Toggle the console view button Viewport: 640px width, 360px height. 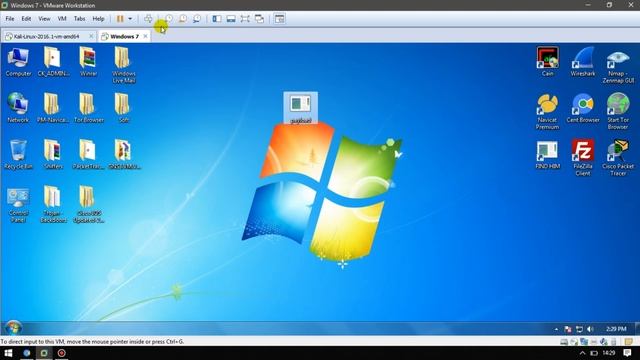click(x=280, y=19)
